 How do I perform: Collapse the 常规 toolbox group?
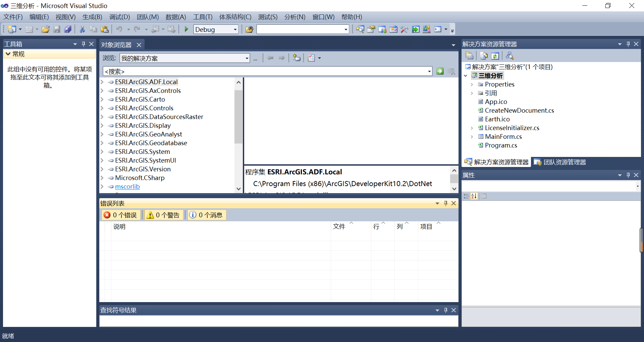point(8,54)
